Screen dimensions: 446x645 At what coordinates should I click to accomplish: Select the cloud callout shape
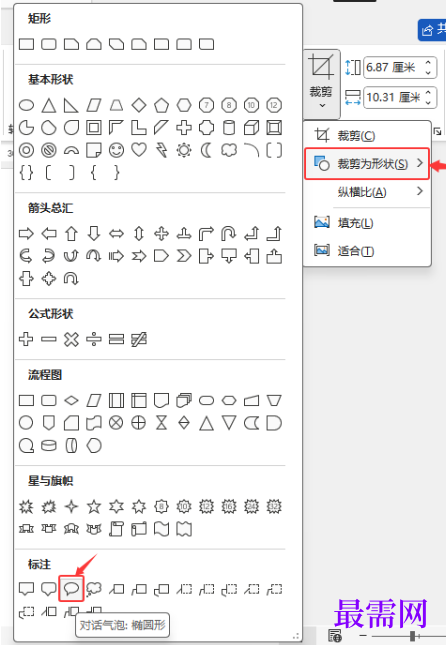[x=94, y=589]
